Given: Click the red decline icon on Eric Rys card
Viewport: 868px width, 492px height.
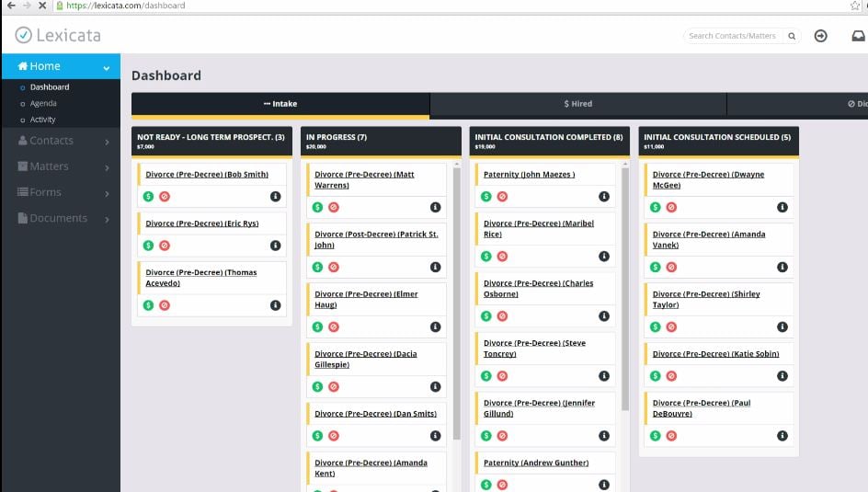Looking at the screenshot, I should coord(165,246).
